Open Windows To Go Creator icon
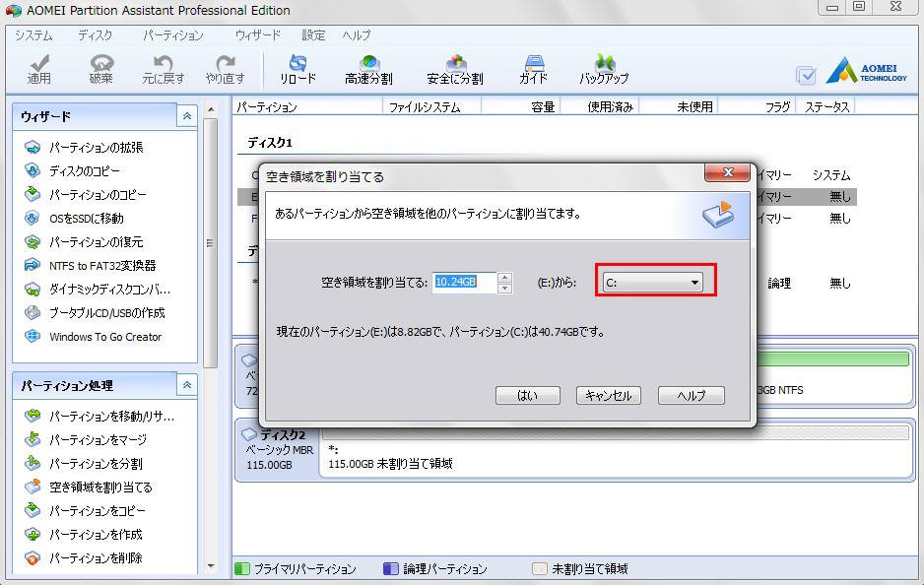Viewport: 924px width, 585px height. click(x=33, y=337)
